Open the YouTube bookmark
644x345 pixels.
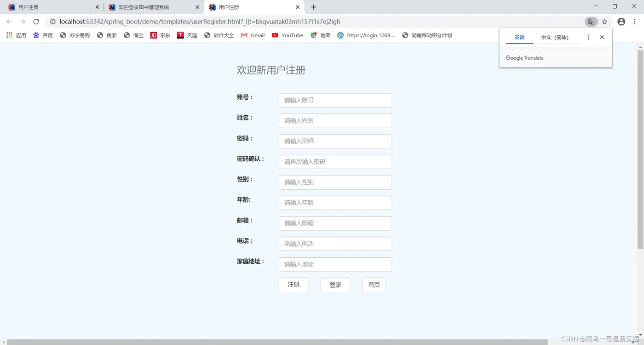tap(287, 35)
